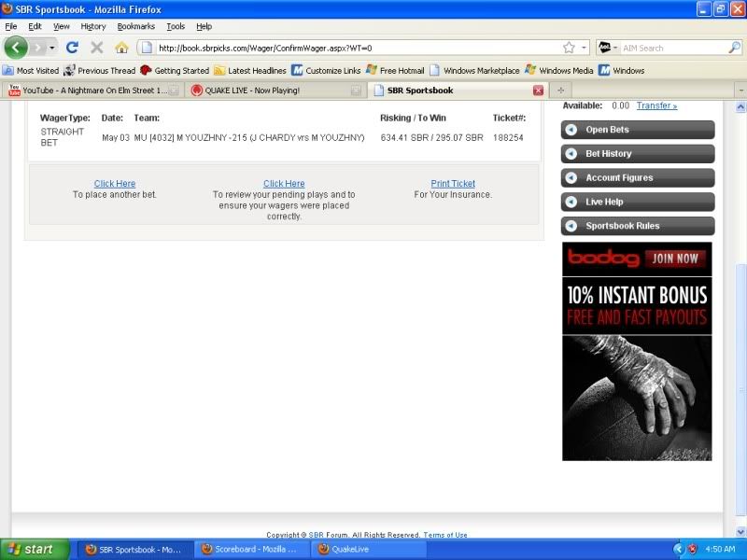Image resolution: width=747 pixels, height=560 pixels.
Task: Click the stop loading X icon
Action: pyautogui.click(x=97, y=48)
